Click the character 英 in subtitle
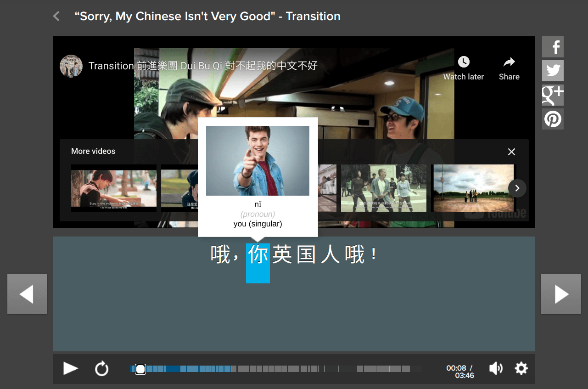Screen dimensions: 588x389 tap(282, 254)
